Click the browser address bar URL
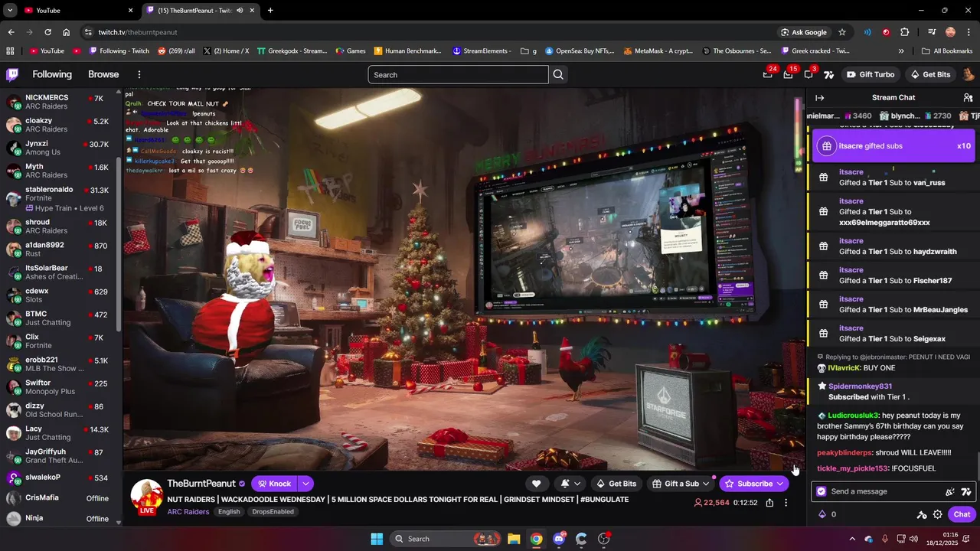The image size is (980, 551). point(138,32)
